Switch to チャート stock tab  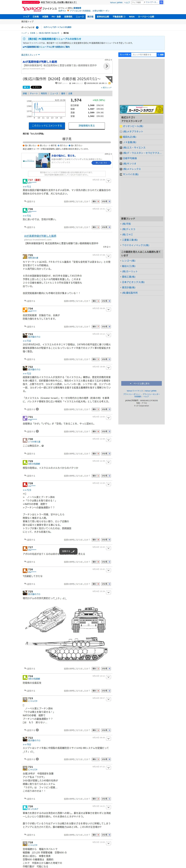(x=34, y=93)
